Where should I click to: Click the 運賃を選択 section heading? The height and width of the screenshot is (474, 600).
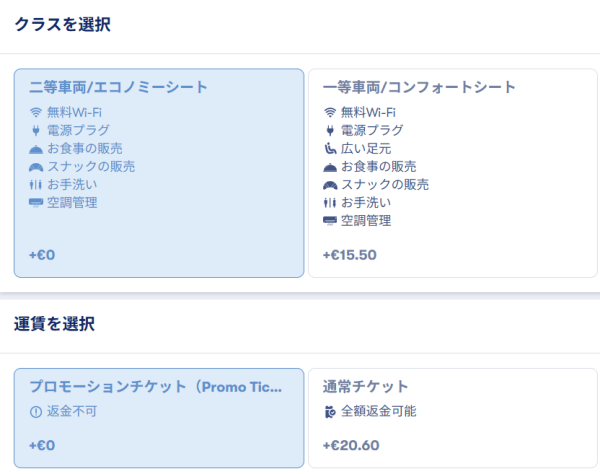pyautogui.click(x=55, y=323)
